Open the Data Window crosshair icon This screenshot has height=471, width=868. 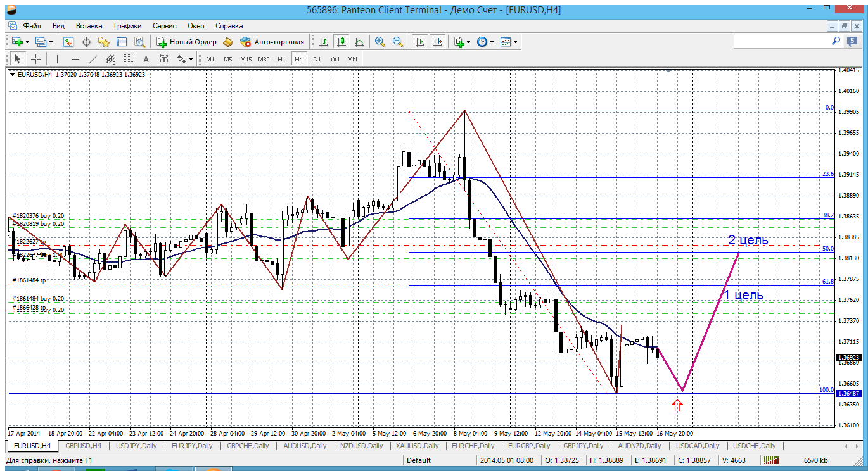(x=86, y=42)
